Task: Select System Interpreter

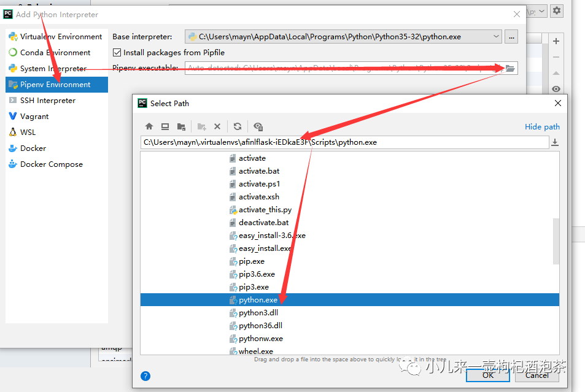Action: click(56, 69)
